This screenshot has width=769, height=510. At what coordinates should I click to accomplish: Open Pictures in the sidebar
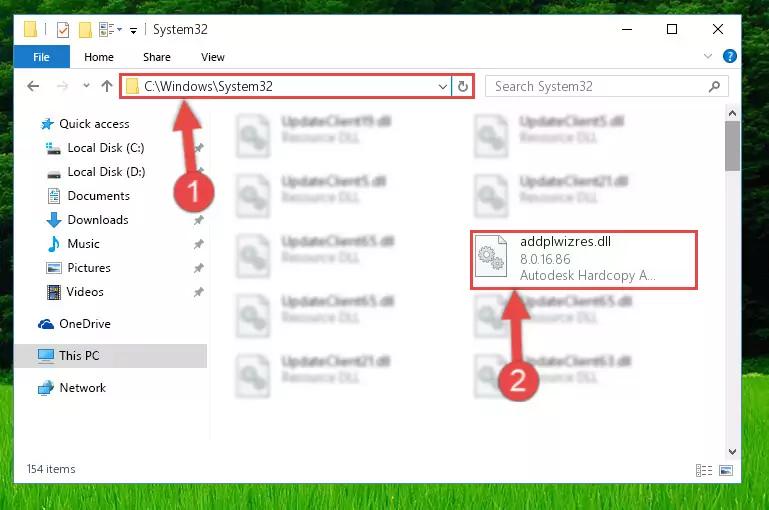pos(89,268)
